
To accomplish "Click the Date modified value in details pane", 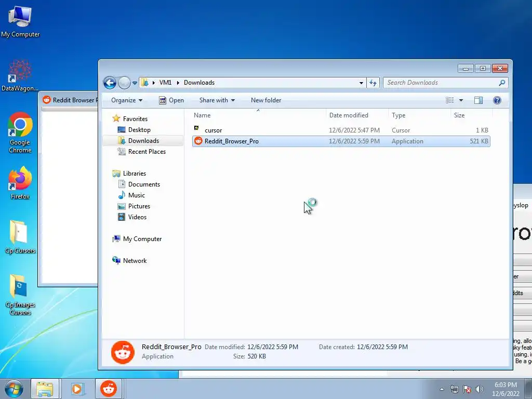I will (273, 347).
